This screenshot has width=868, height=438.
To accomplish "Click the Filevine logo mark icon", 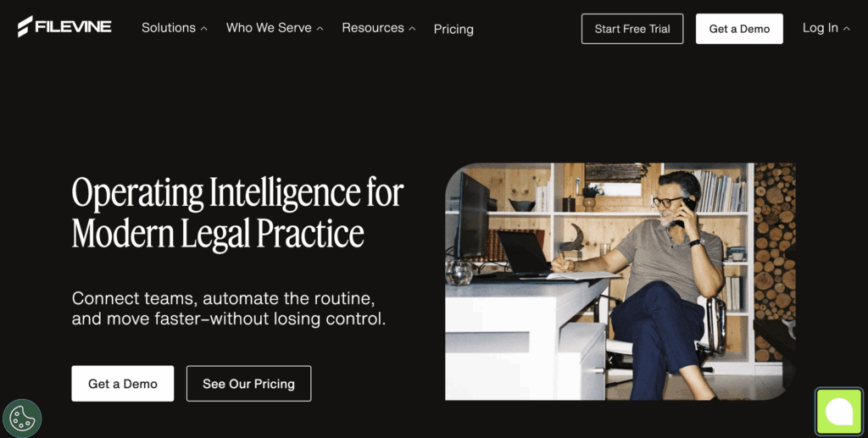I will pyautogui.click(x=25, y=26).
